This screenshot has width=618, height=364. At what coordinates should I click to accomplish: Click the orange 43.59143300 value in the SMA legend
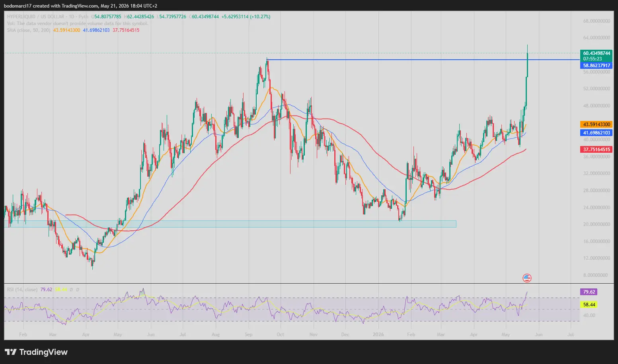tap(66, 30)
